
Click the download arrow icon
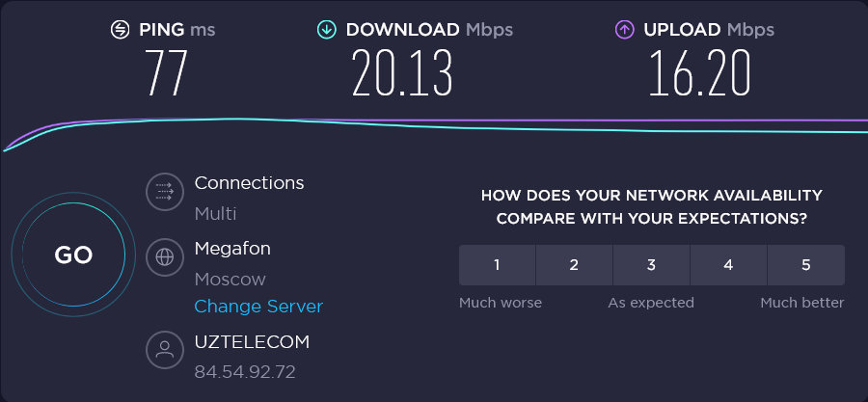327,30
